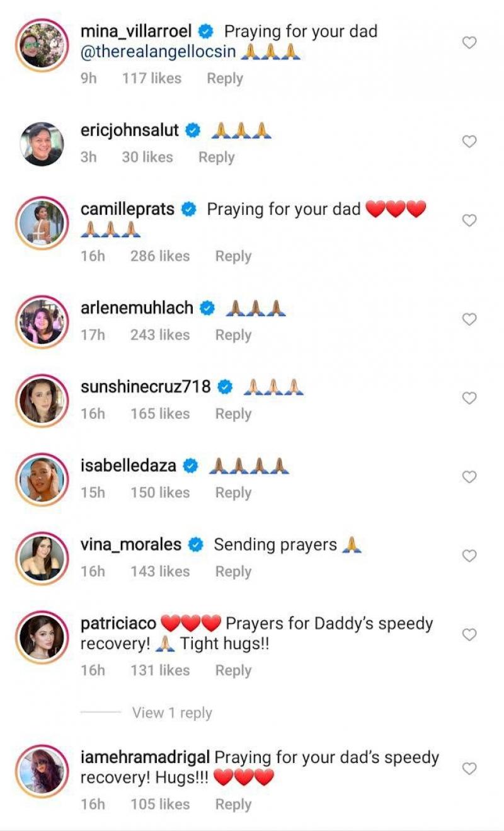This screenshot has width=504, height=831.
Task: Reply to vina_morales' comment
Action: 233,571
